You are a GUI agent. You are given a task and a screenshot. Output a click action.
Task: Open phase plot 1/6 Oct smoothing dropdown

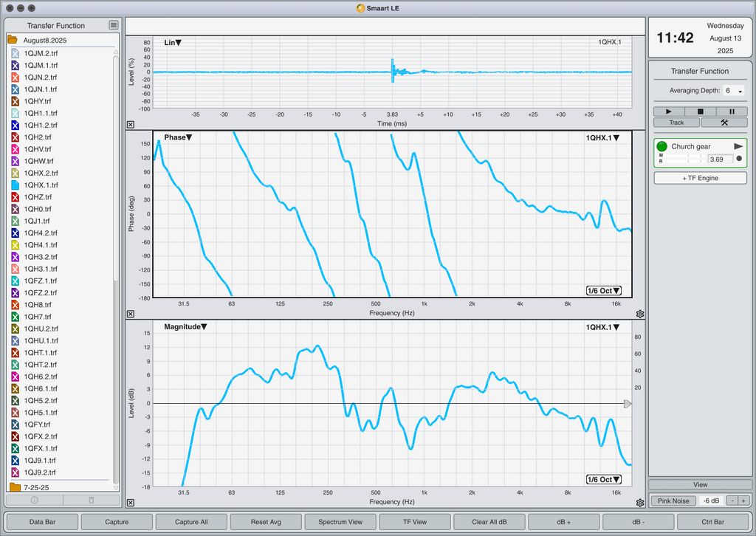point(604,291)
